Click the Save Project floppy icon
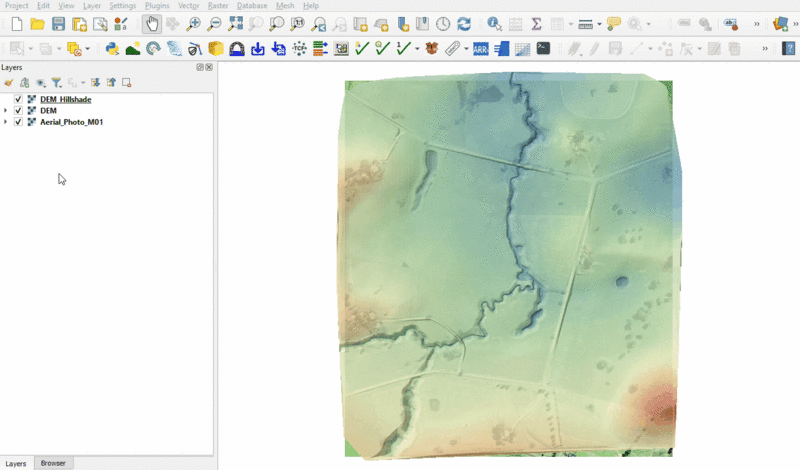 [x=59, y=24]
